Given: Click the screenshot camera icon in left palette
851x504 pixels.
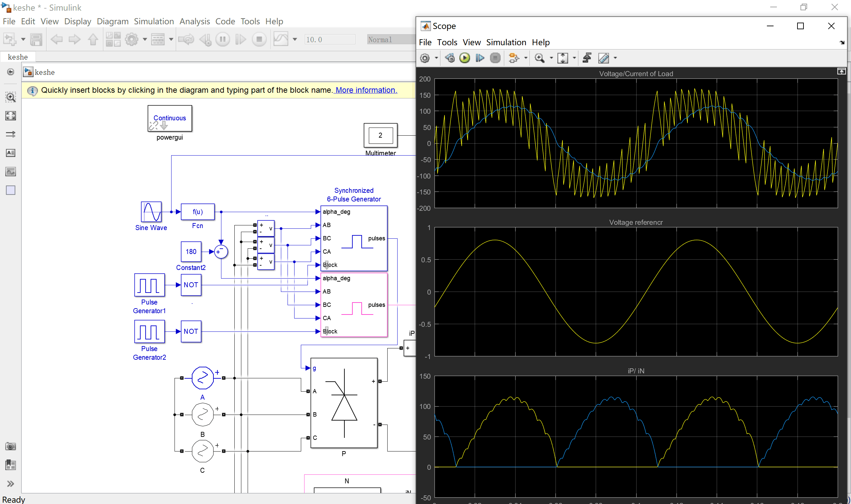Looking at the screenshot, I should 11,446.
